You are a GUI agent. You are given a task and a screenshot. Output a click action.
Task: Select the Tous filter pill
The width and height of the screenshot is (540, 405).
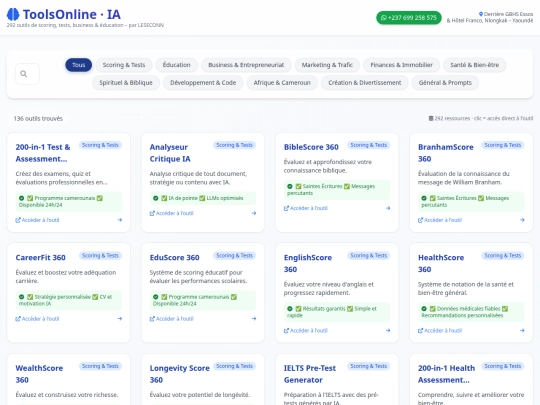pos(79,65)
